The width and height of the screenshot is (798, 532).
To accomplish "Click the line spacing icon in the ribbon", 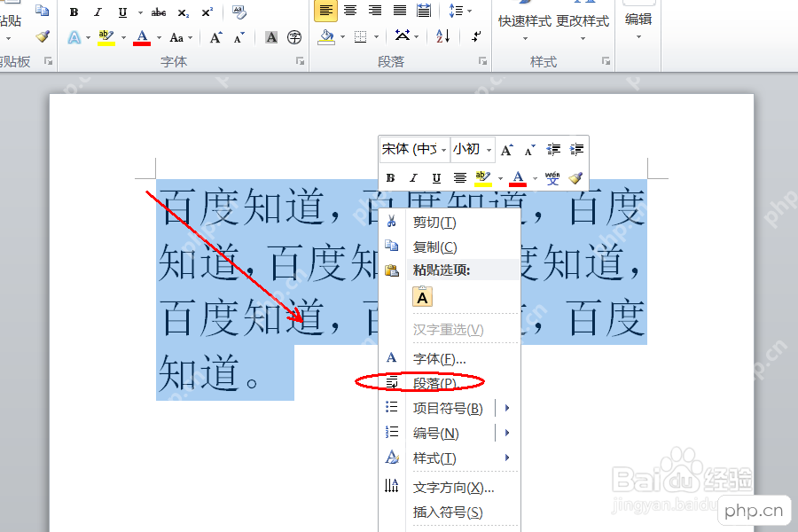I will point(456,11).
